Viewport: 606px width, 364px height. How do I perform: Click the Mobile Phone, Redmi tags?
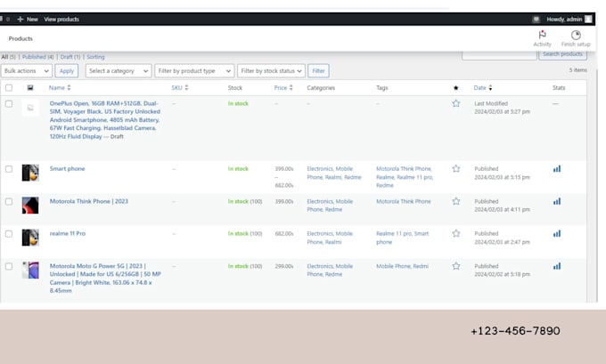pos(402,266)
